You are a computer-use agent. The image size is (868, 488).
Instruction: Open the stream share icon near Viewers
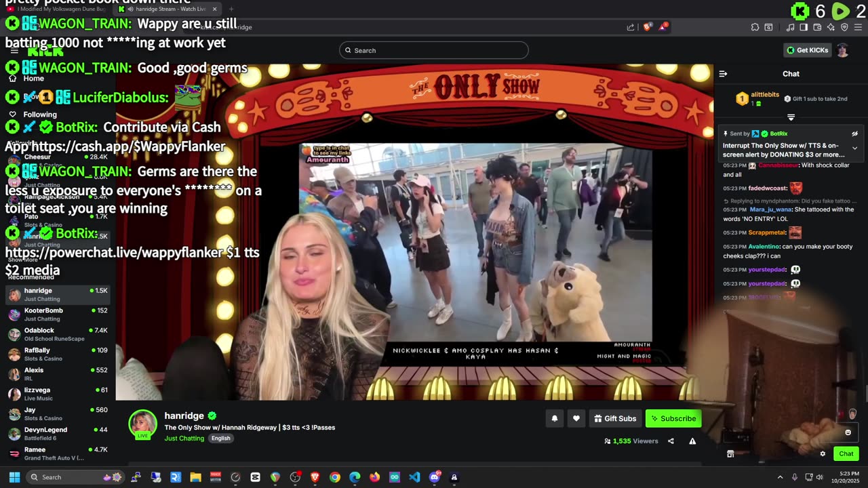point(671,441)
